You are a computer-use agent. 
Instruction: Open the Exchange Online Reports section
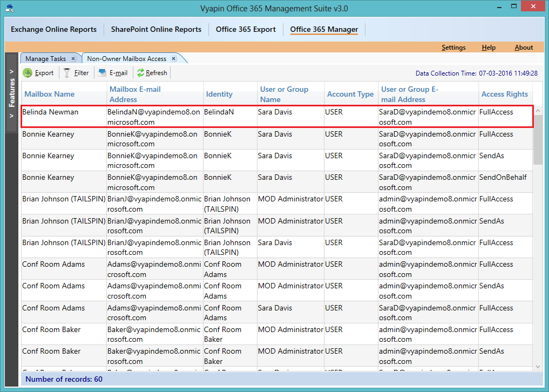(53, 29)
